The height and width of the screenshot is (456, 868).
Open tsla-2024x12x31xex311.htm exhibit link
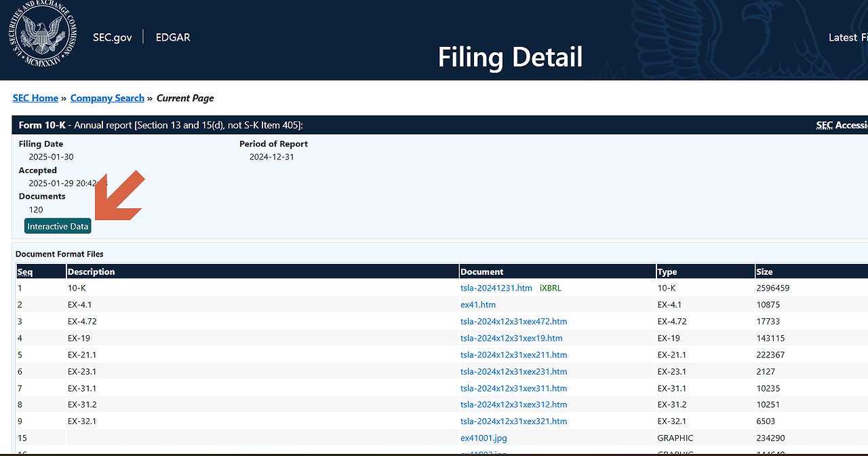513,388
